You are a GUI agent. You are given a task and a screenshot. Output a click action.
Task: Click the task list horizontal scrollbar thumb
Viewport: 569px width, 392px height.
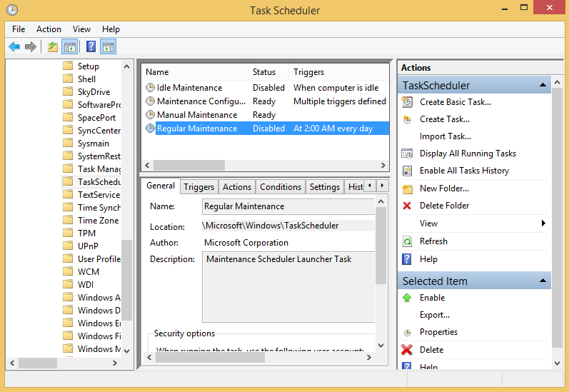(x=189, y=165)
